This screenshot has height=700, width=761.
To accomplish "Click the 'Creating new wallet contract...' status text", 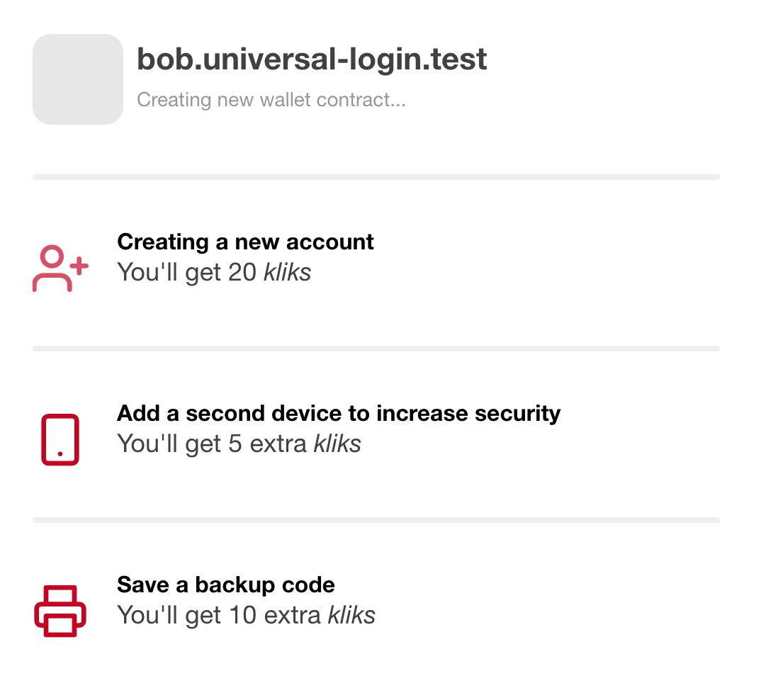I will [x=271, y=99].
